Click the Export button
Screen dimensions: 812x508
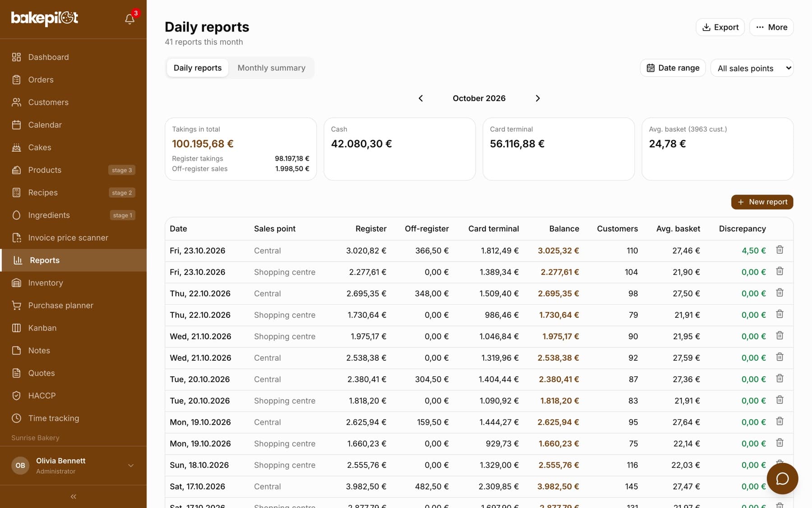point(720,27)
